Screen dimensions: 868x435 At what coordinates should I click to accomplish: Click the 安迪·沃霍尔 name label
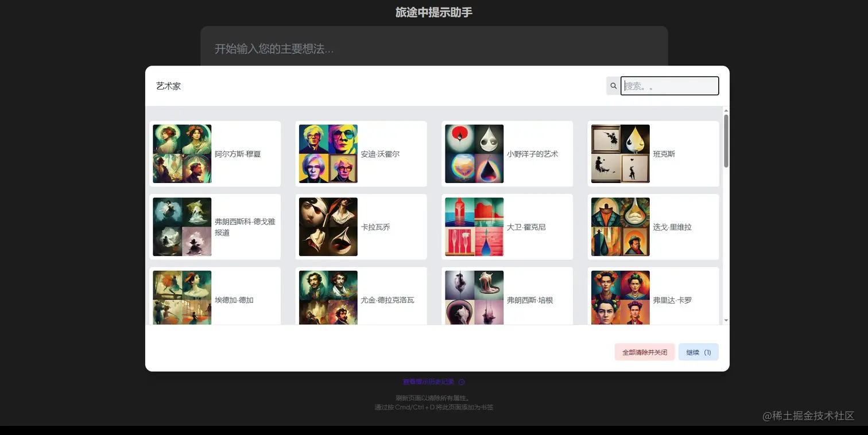pos(380,154)
